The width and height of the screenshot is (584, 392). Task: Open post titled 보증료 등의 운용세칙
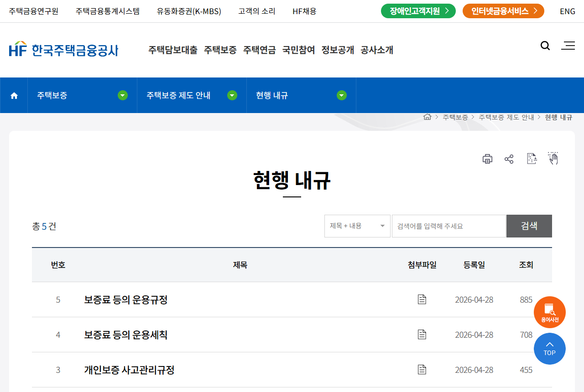[x=126, y=335]
